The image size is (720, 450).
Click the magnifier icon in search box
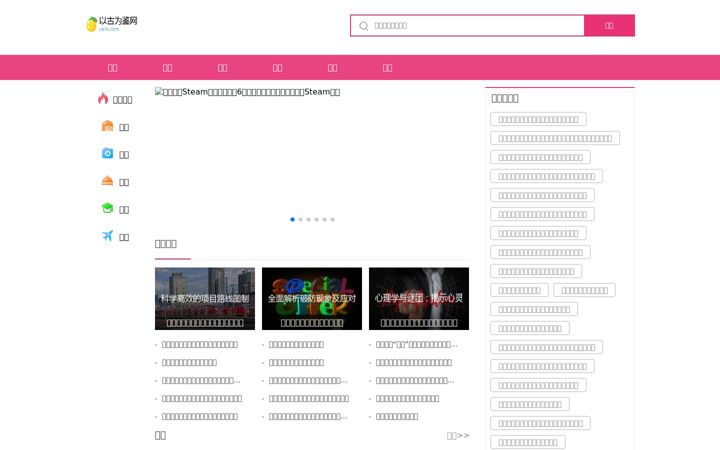(364, 26)
